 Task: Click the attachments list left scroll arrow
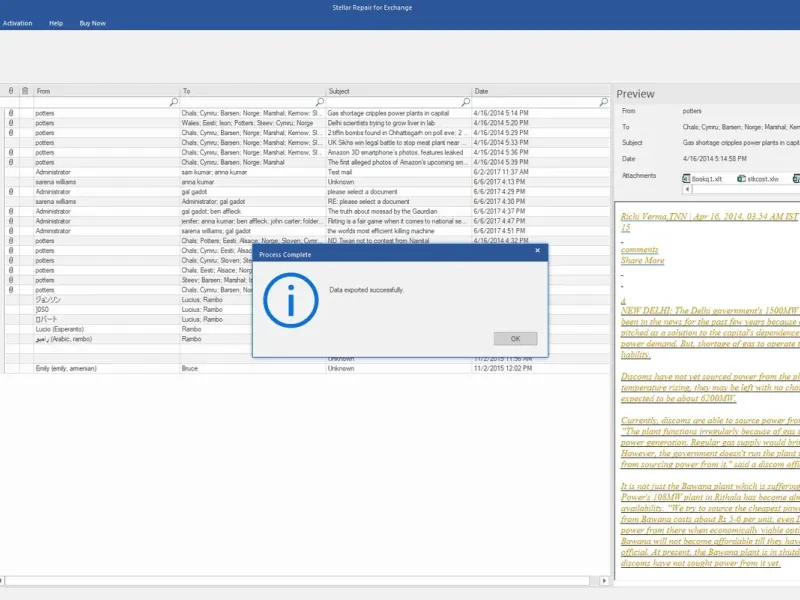point(687,189)
